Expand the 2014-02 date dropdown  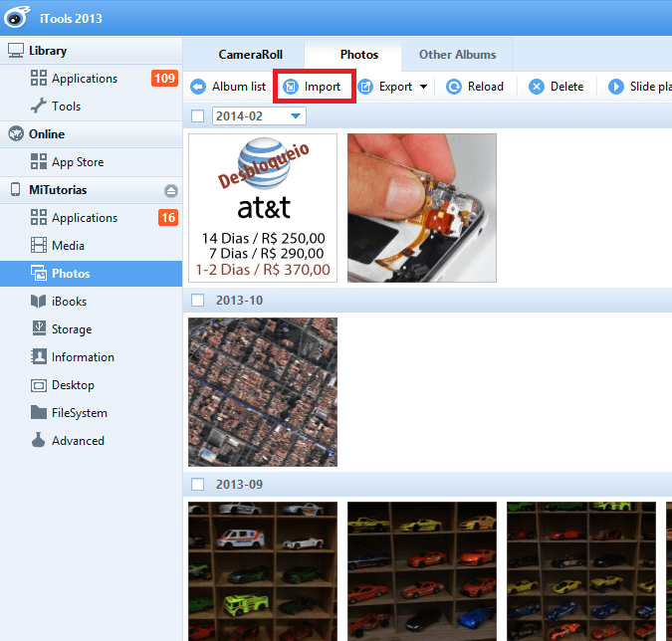[295, 116]
